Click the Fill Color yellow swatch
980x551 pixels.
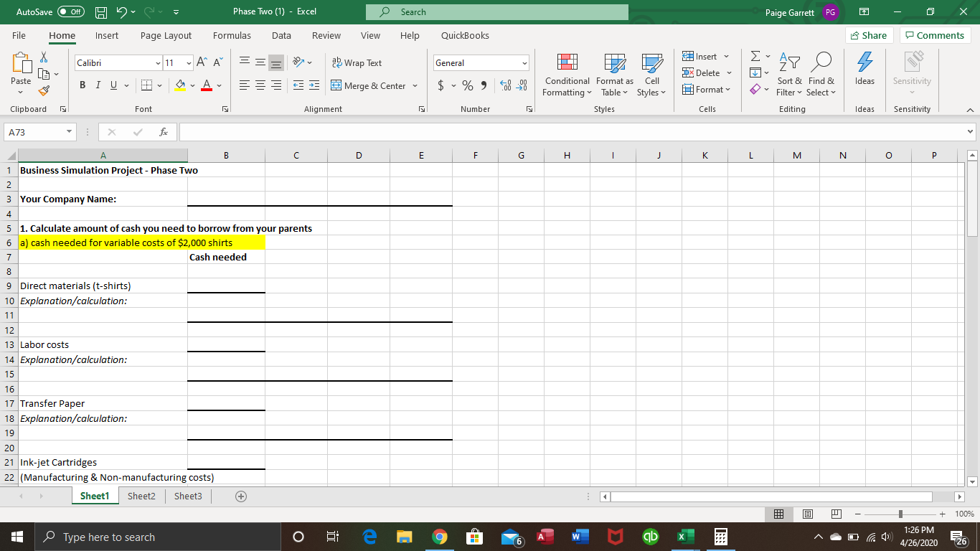pyautogui.click(x=182, y=86)
